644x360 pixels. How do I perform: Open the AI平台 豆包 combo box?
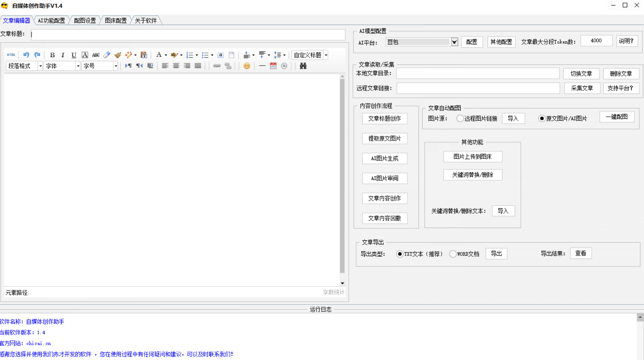click(x=422, y=42)
